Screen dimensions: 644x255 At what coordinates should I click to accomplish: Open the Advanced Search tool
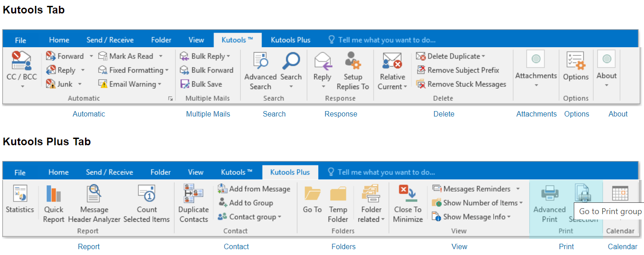260,61
